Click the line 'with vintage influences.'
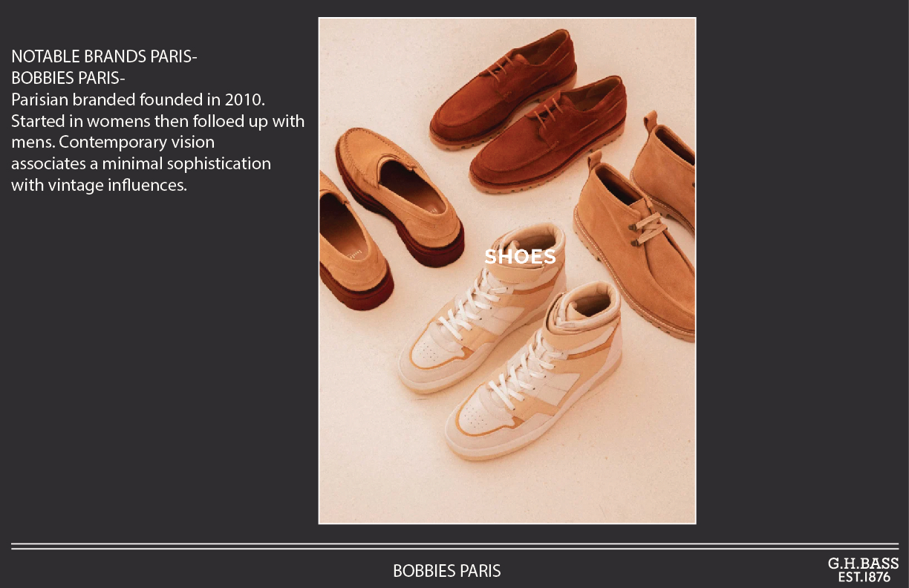The width and height of the screenshot is (909, 588). point(99,186)
